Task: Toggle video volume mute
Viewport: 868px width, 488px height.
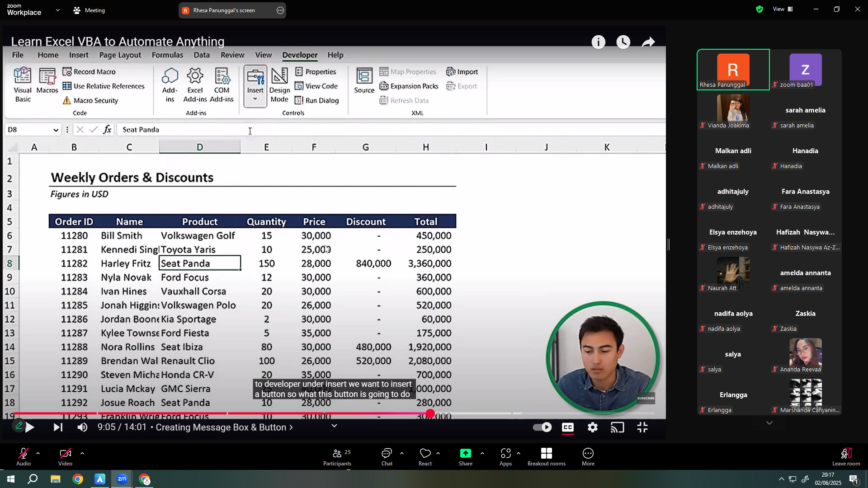Action: coord(82,427)
